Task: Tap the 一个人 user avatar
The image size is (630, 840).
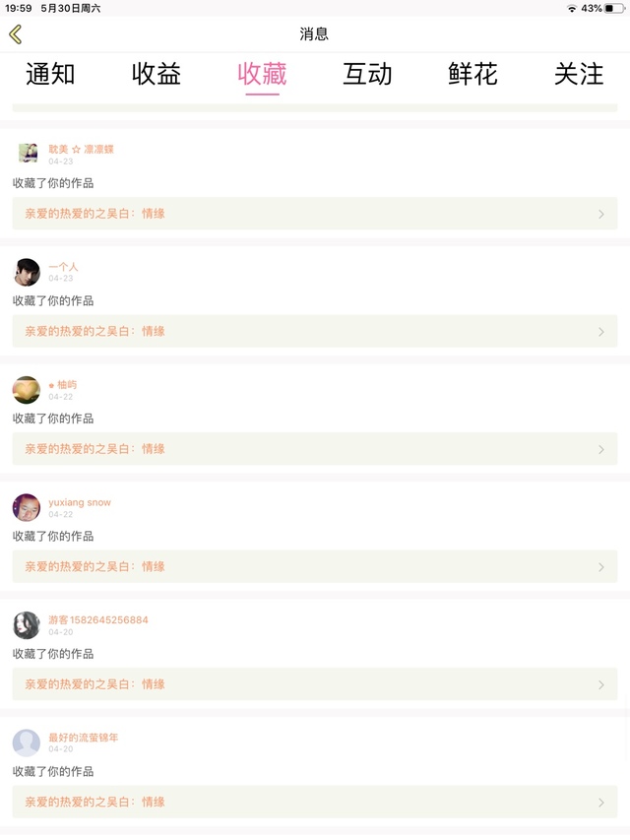Action: (x=27, y=272)
